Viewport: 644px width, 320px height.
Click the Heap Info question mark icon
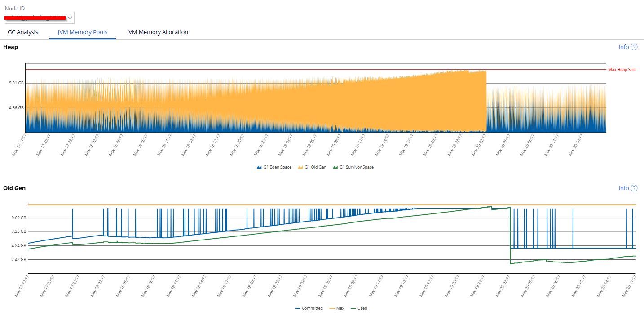point(634,47)
